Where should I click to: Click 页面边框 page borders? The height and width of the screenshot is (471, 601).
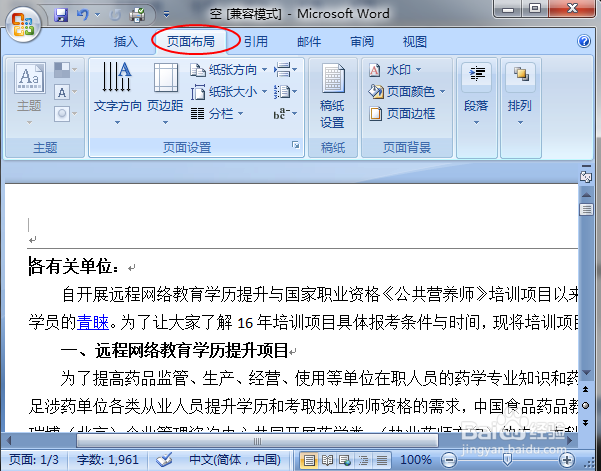402,113
